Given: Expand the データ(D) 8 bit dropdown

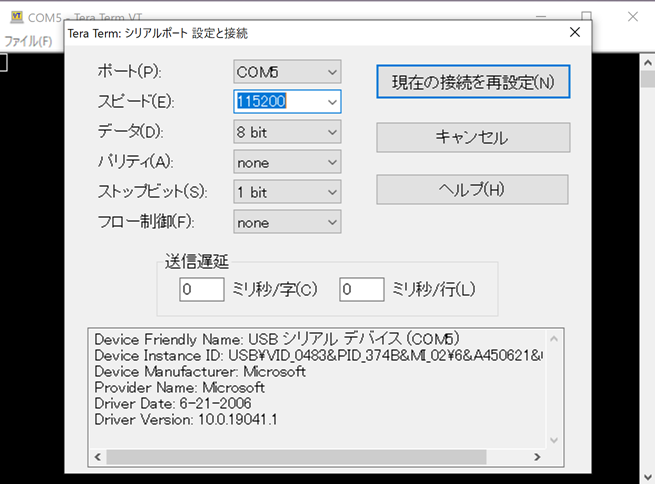Looking at the screenshot, I should tap(287, 132).
